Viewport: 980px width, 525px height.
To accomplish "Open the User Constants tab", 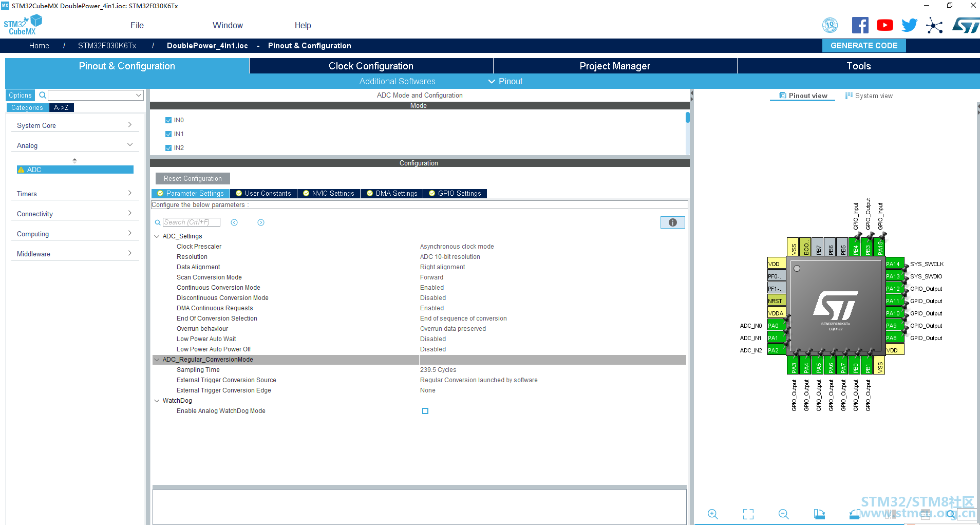I will [263, 194].
